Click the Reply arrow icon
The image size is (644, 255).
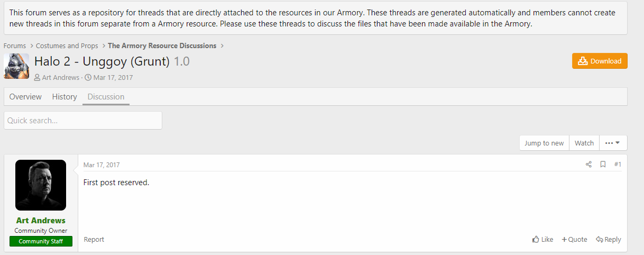tap(600, 240)
